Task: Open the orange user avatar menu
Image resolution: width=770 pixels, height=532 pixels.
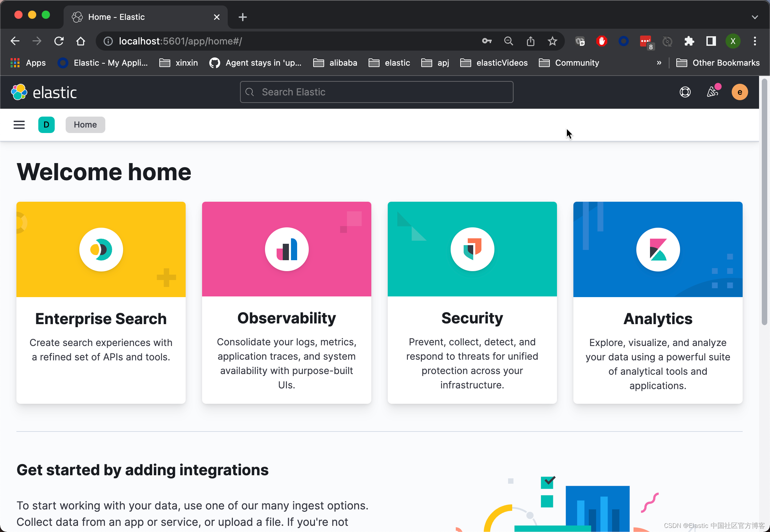Action: (x=740, y=92)
